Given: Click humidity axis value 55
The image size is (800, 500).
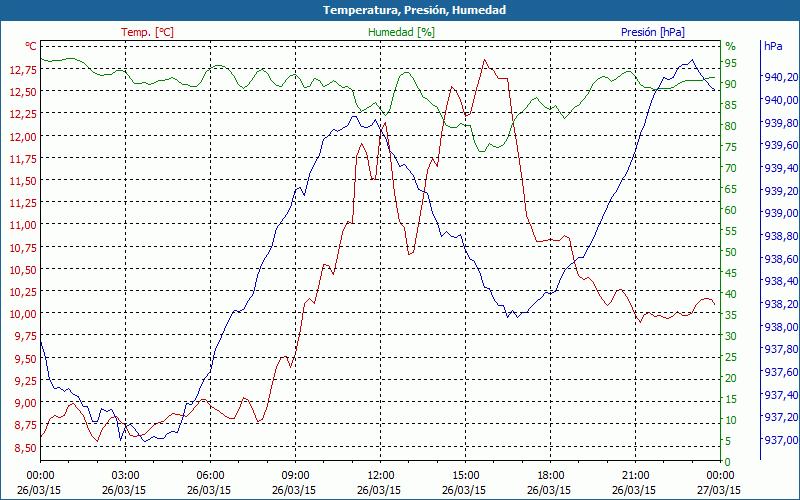Looking at the screenshot, I should [731, 231].
